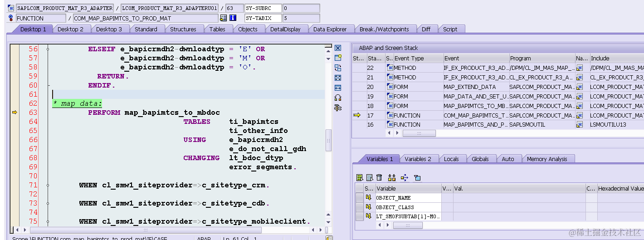Click the Include column header in stack

(x=616, y=58)
